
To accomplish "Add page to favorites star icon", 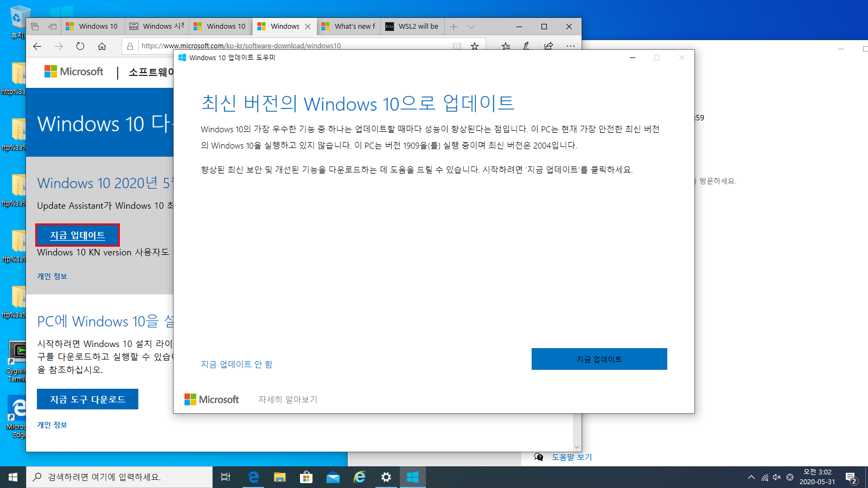I will (475, 46).
